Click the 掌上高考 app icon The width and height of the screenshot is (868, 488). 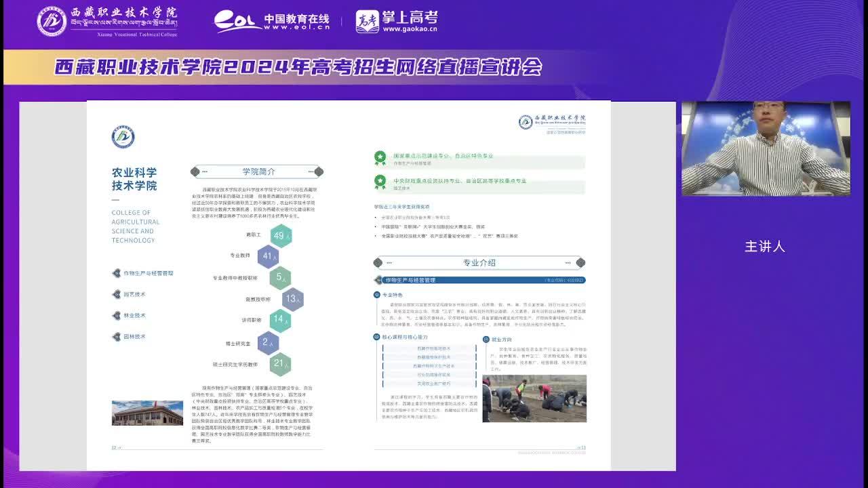[x=368, y=22]
